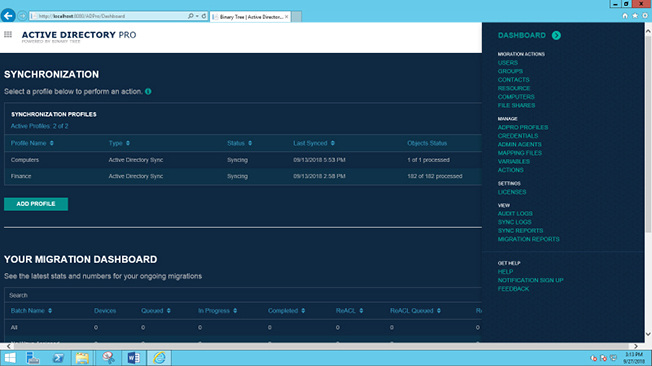Viewport: 652px width, 366px height.
Task: Open Contacts migration action
Action: tap(514, 80)
